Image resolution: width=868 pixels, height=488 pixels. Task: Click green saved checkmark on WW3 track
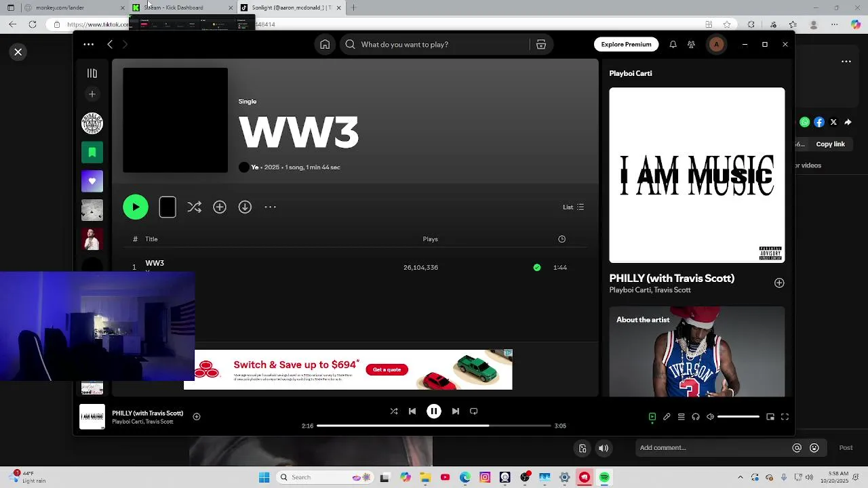[x=537, y=268]
